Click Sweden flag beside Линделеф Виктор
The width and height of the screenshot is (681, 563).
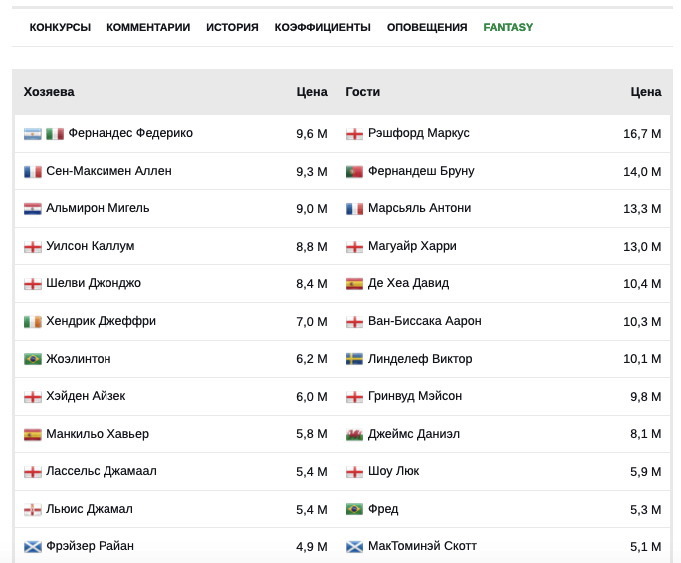point(354,359)
